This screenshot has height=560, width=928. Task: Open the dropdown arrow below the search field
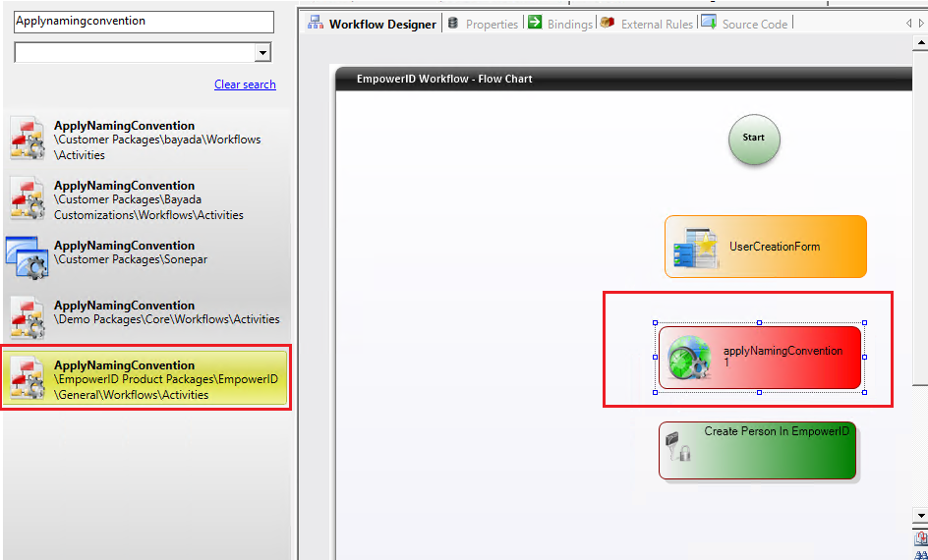(x=262, y=53)
